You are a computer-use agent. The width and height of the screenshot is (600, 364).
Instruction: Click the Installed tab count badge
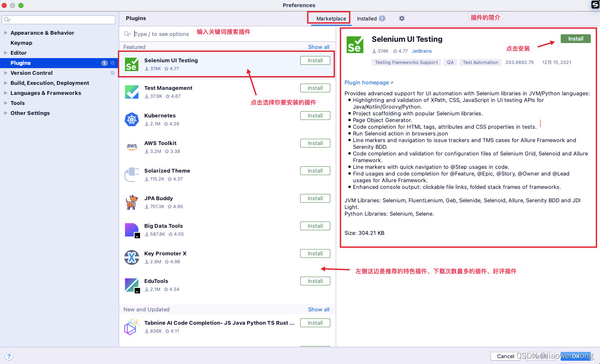tap(382, 18)
